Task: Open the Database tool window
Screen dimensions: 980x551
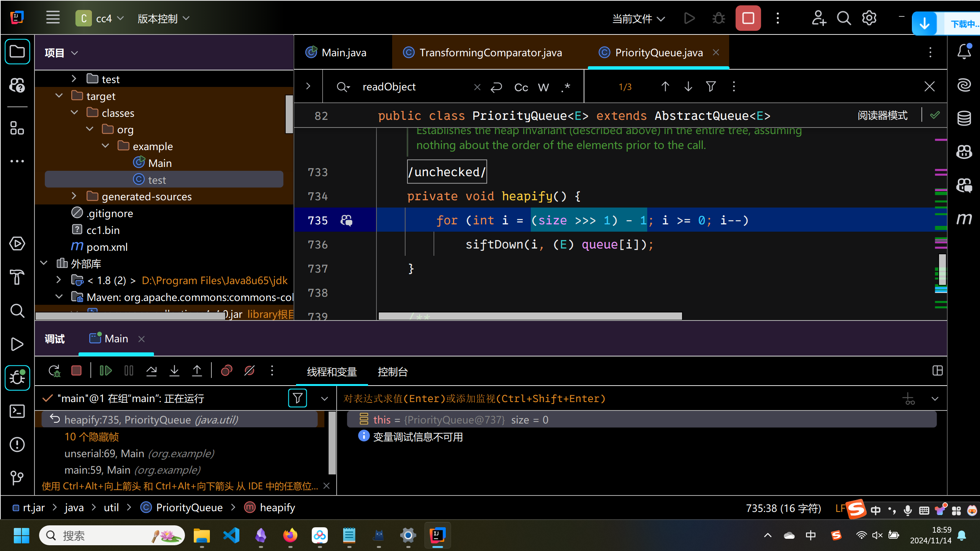Action: [x=964, y=118]
